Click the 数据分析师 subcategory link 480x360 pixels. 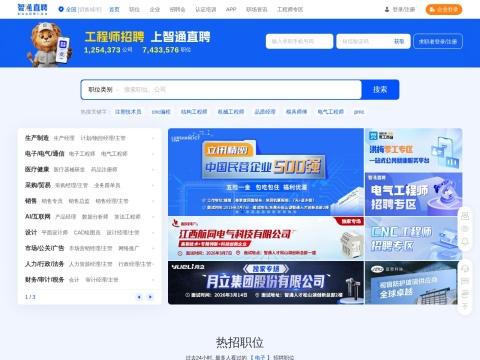click(95, 217)
